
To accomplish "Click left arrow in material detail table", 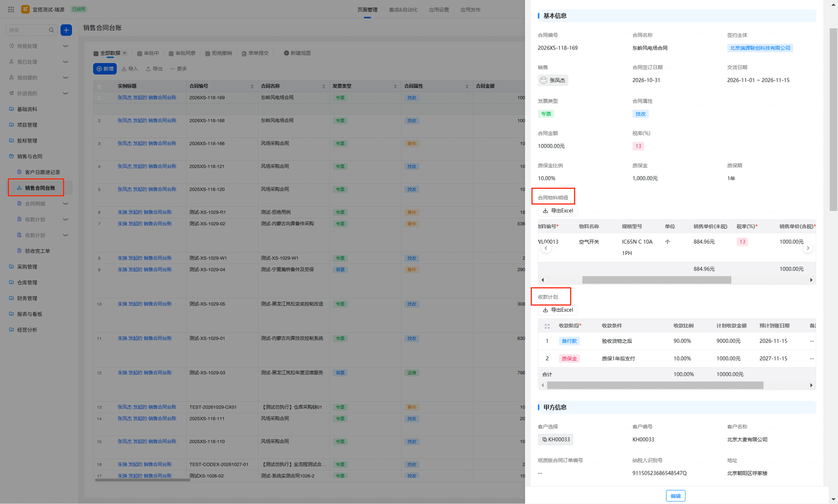I will coord(546,248).
